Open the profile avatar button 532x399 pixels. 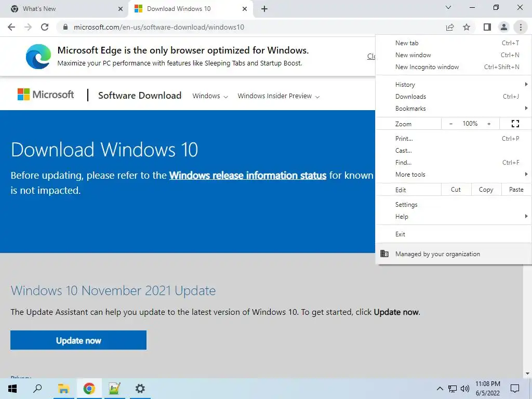click(504, 27)
